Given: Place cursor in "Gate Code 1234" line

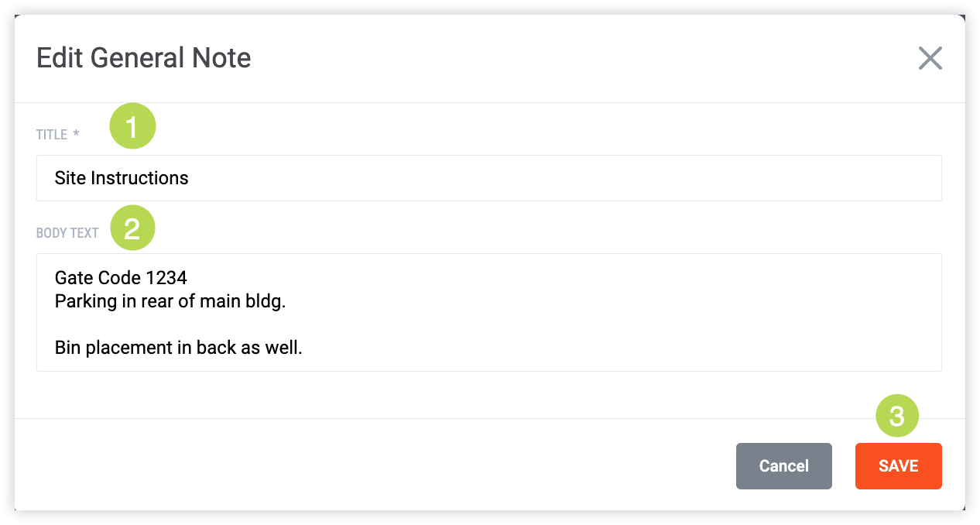Looking at the screenshot, I should pyautogui.click(x=121, y=277).
